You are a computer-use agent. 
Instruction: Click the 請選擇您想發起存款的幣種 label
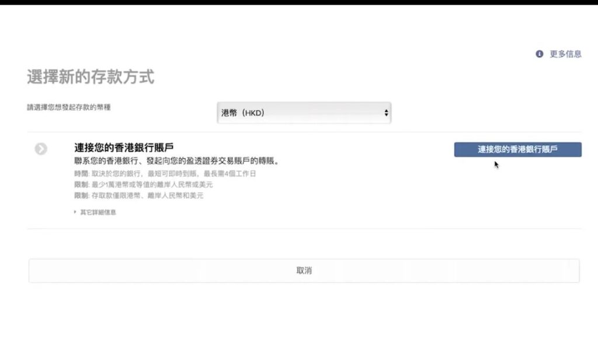tap(68, 107)
